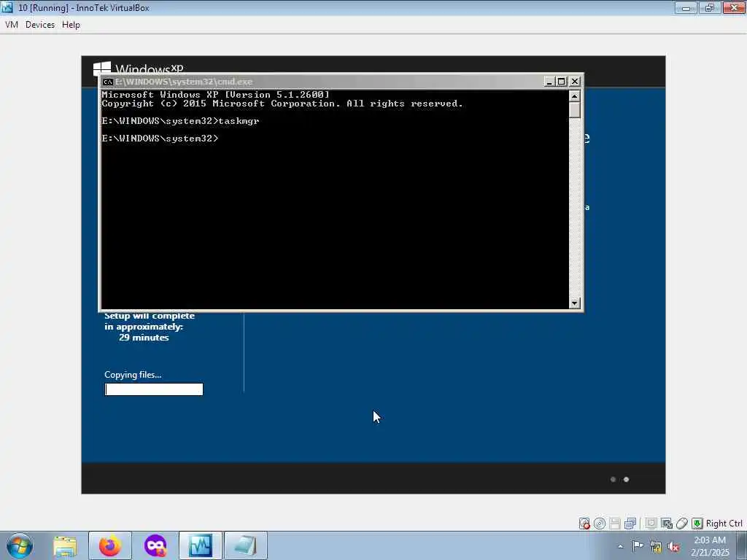747x560 pixels.
Task: Click the Copying files... label
Action: point(133,375)
